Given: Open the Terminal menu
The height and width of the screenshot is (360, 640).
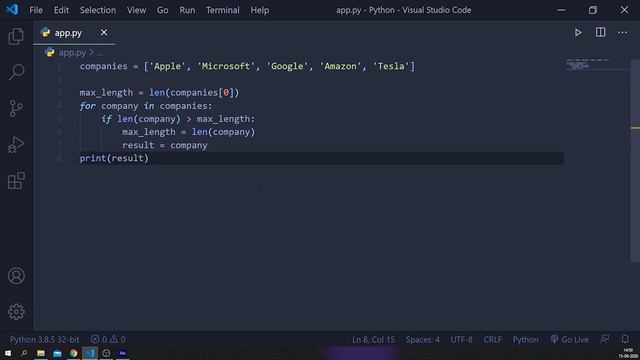Looking at the screenshot, I should 222,10.
